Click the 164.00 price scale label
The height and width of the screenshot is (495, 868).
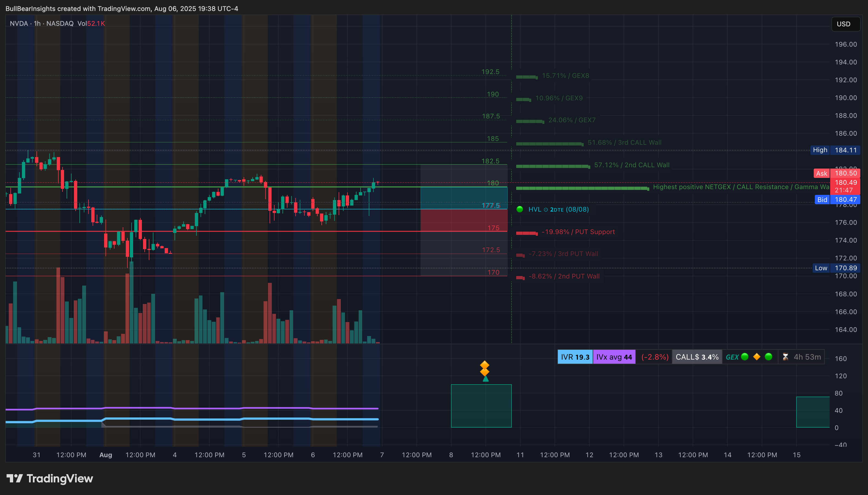[846, 329]
